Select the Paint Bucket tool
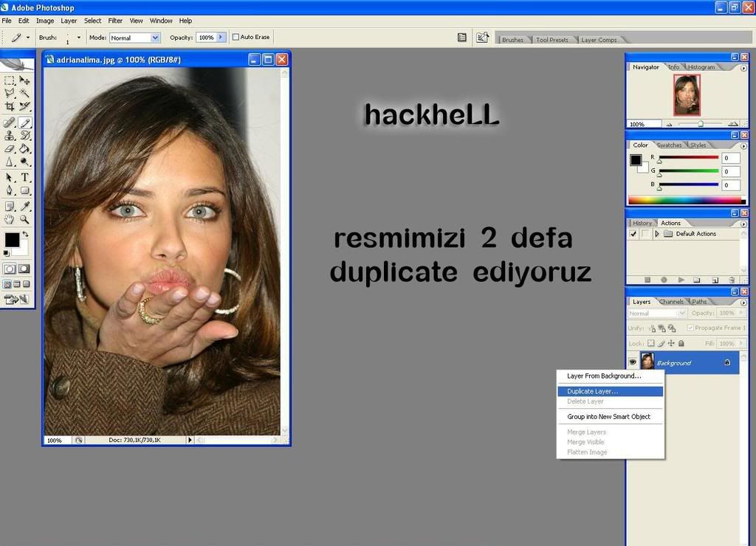The image size is (756, 546). tap(24, 149)
